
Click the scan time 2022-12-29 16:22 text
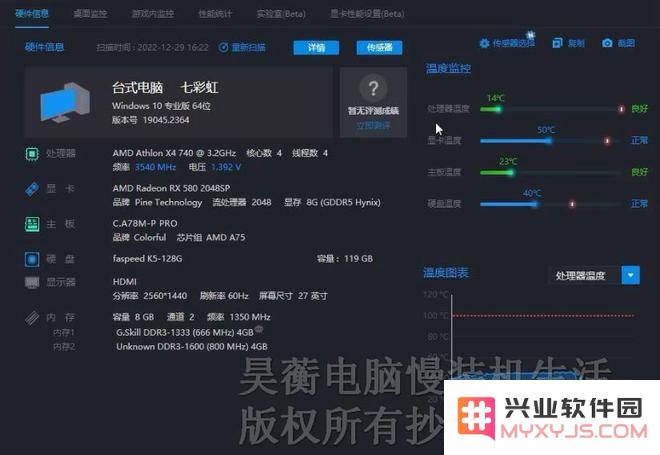[x=152, y=48]
